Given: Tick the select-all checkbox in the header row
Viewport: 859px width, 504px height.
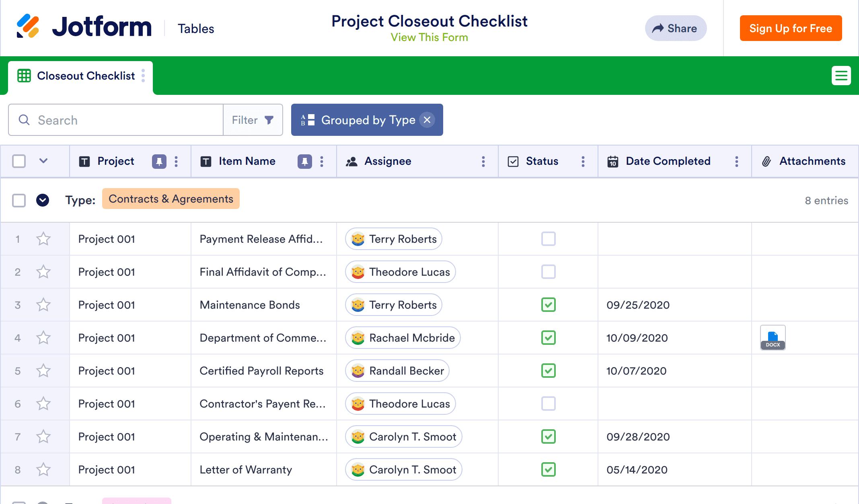Looking at the screenshot, I should (19, 162).
